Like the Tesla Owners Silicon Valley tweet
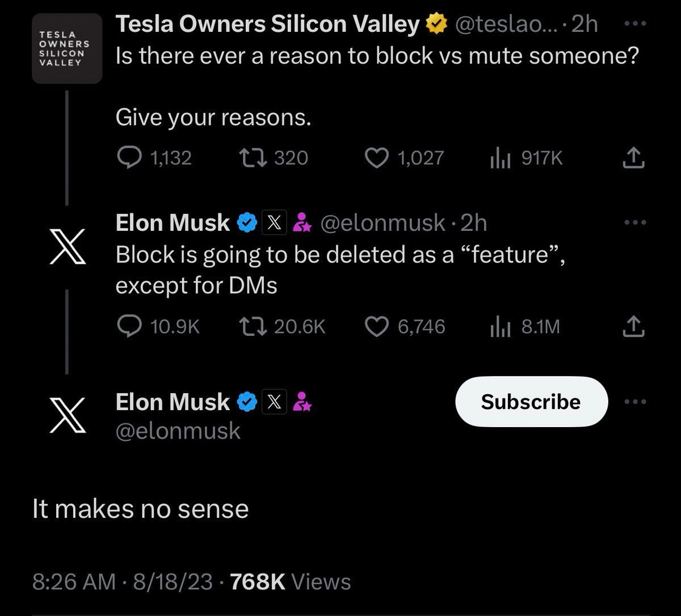Viewport: 681px width, 616px height. 376,157
